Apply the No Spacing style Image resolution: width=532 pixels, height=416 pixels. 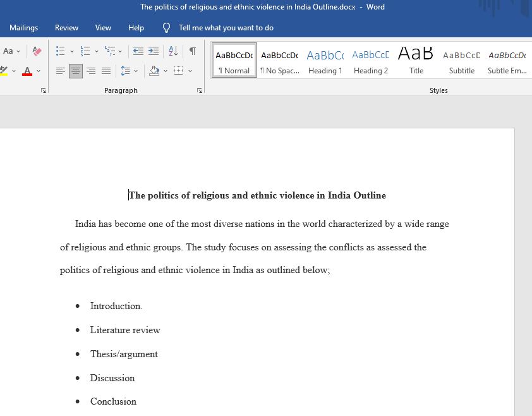(279, 61)
